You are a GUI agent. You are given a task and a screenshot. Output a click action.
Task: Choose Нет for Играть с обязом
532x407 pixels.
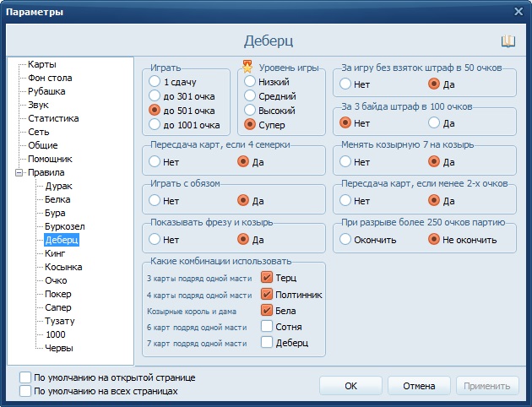[x=155, y=200]
